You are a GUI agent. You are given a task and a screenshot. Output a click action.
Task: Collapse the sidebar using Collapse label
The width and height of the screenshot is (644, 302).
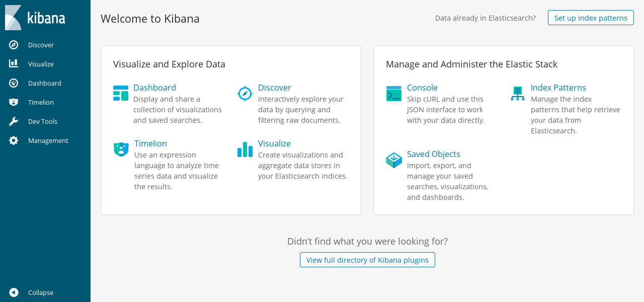(x=41, y=292)
